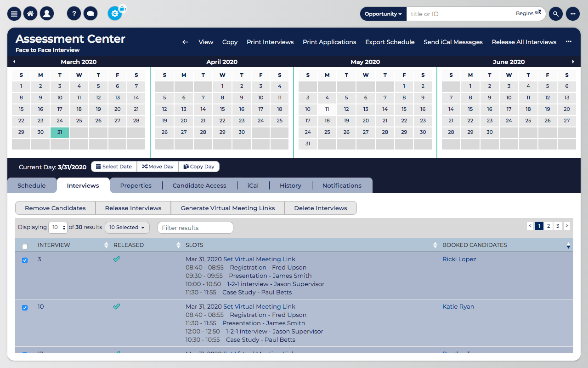Viewport: 588px width, 368px height.
Task: Open the header overflow menu after Release All Interviews
Action: coord(569,41)
